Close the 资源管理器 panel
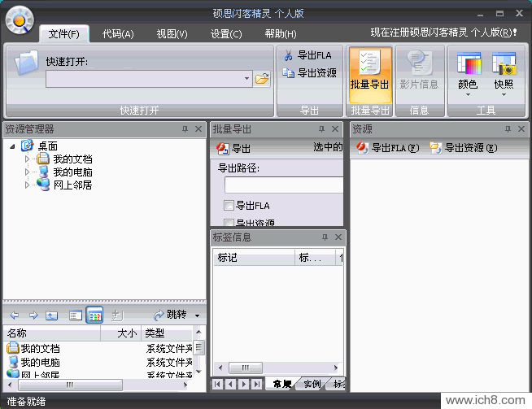Screen dimensions: 532x409 coord(198,128)
